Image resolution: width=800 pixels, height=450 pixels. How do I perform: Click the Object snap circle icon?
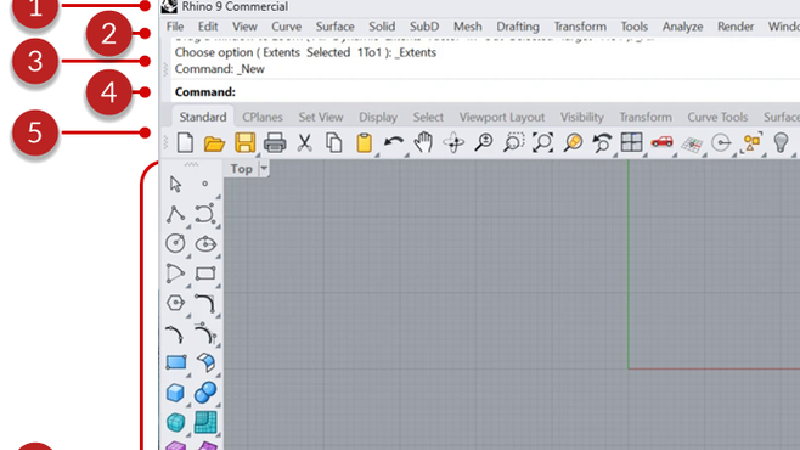pyautogui.click(x=721, y=143)
